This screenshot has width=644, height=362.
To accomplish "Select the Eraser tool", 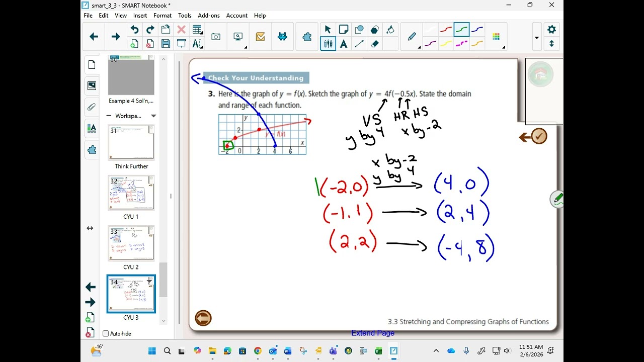I will coord(375,44).
